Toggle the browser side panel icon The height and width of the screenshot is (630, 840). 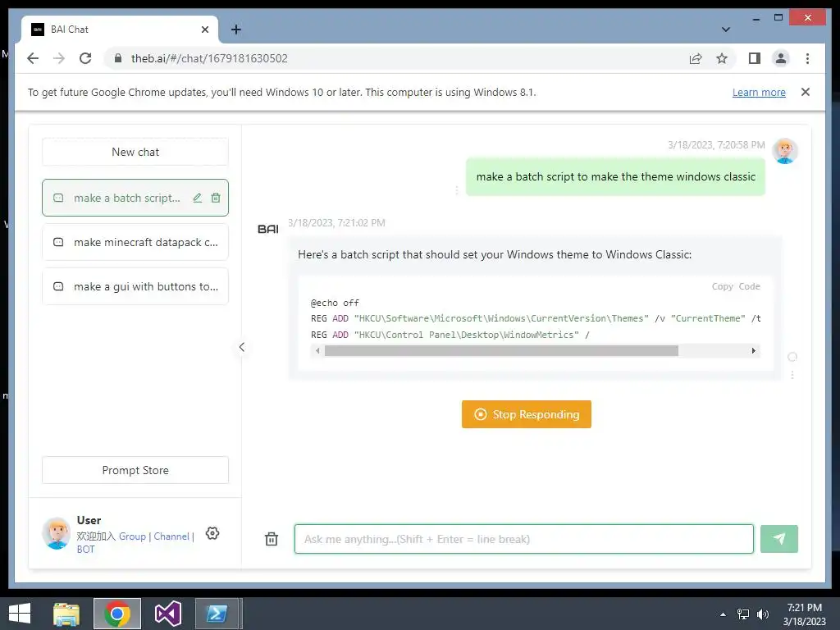point(755,58)
